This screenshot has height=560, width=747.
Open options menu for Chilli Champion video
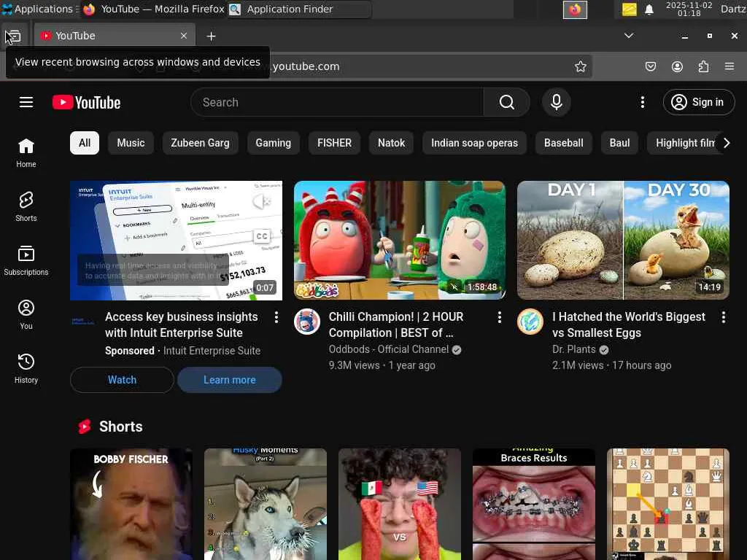pyautogui.click(x=499, y=317)
